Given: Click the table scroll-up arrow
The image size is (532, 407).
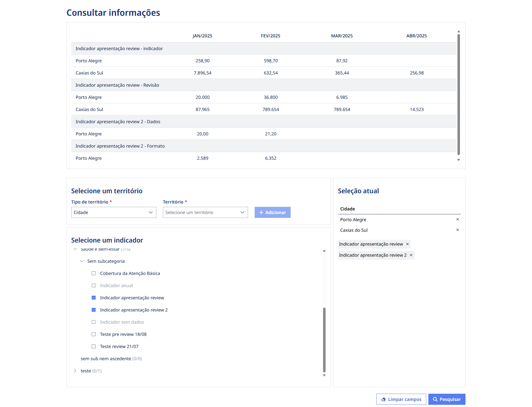Looking at the screenshot, I should [459, 31].
